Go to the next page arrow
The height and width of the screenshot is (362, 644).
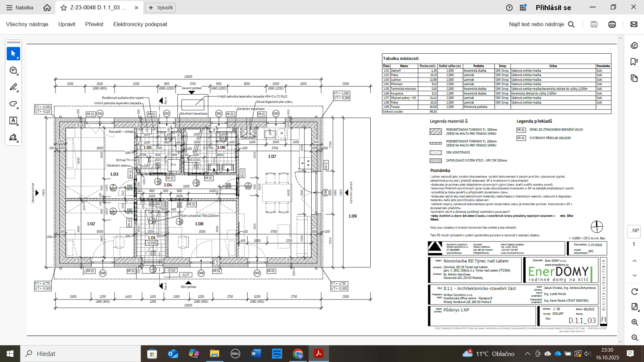coord(634,276)
